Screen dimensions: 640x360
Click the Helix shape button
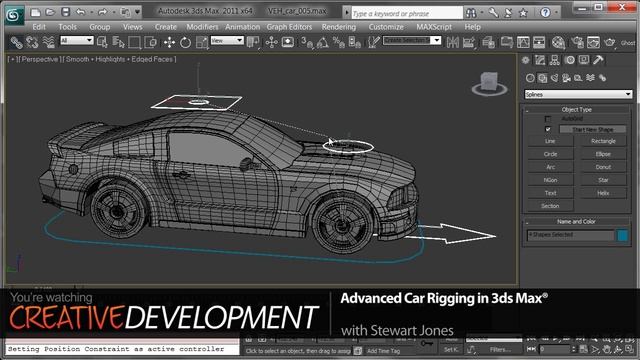pos(603,193)
